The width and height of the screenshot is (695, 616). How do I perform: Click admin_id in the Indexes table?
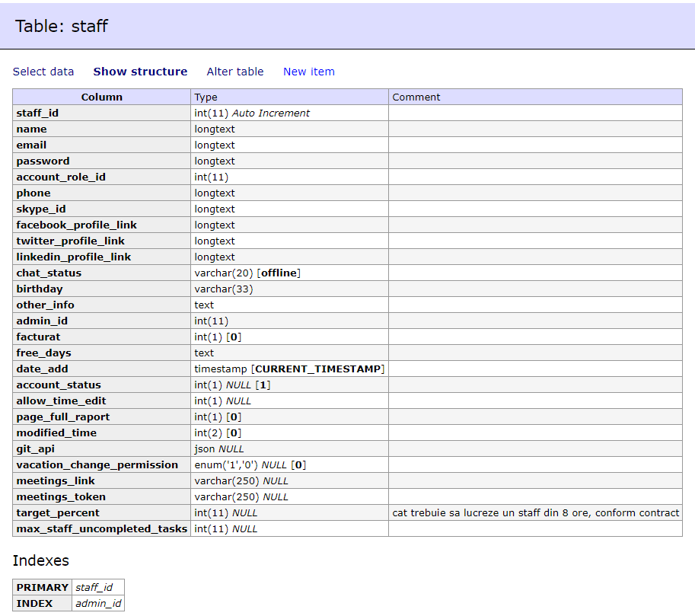click(x=98, y=603)
